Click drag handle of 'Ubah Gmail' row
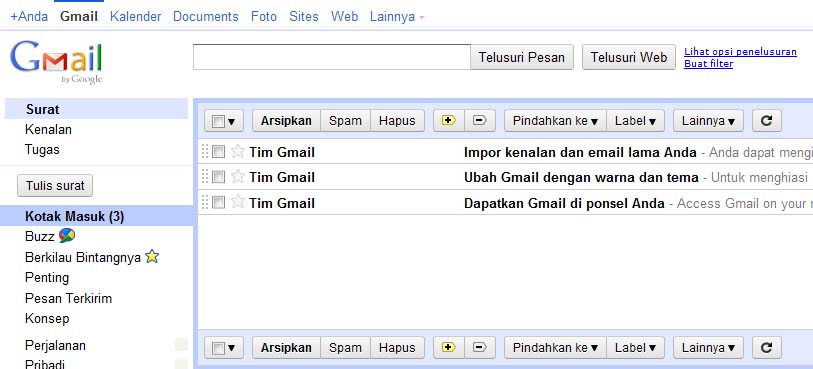The image size is (813, 369). point(204,177)
